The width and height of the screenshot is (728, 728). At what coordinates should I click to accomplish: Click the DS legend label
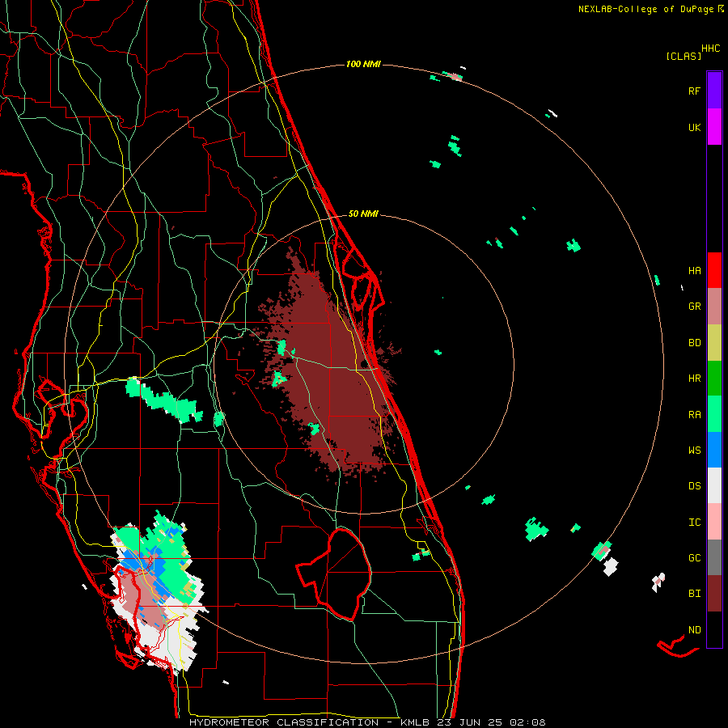pyautogui.click(x=695, y=486)
